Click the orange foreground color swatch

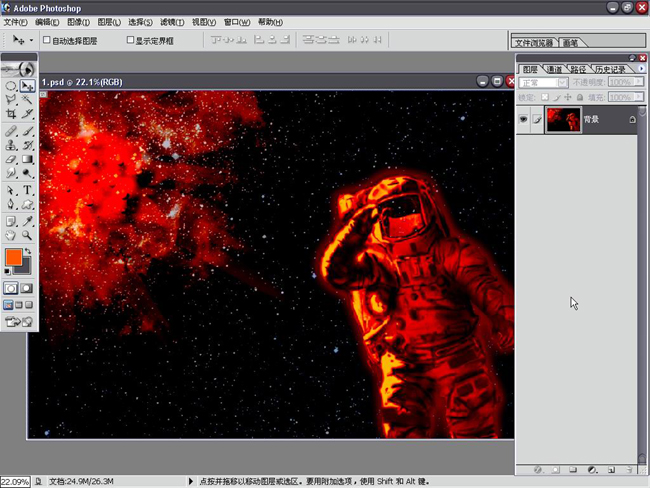point(13,257)
